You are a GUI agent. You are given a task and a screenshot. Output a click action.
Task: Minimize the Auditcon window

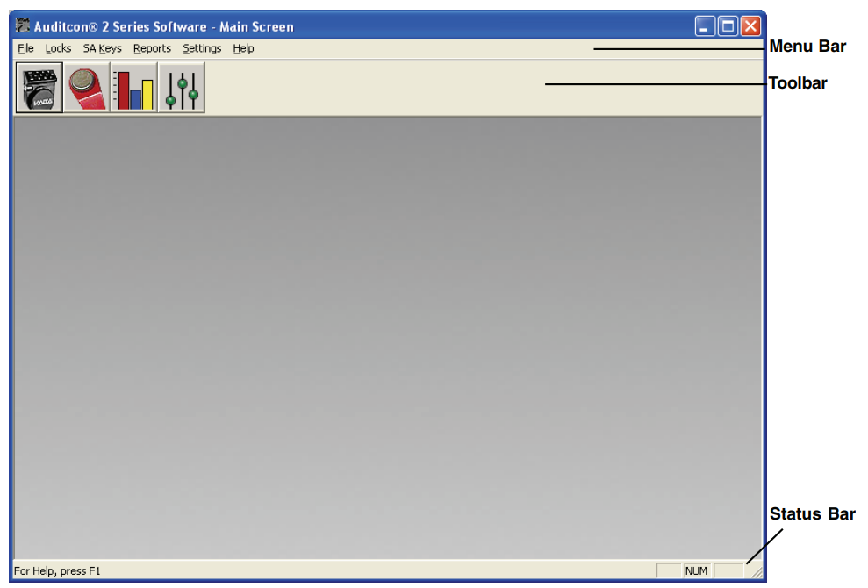point(706,26)
